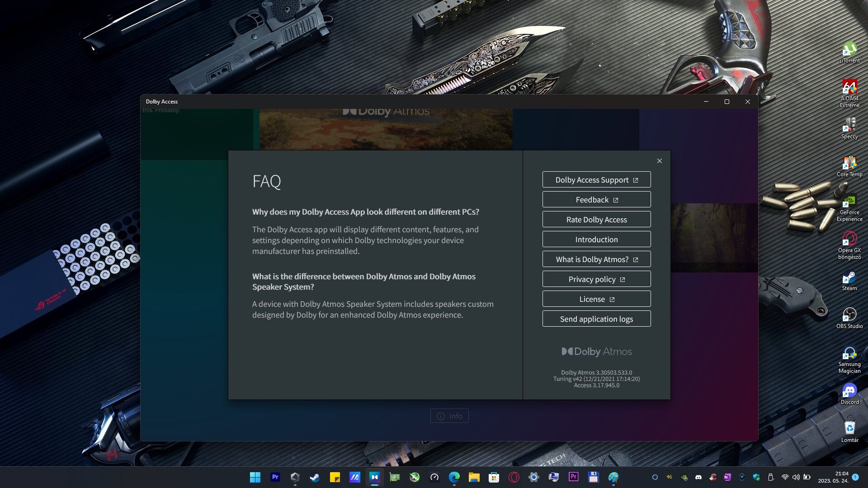This screenshot has height=488, width=868.
Task: Open the OBS Studio desktop icon
Action: (x=849, y=318)
